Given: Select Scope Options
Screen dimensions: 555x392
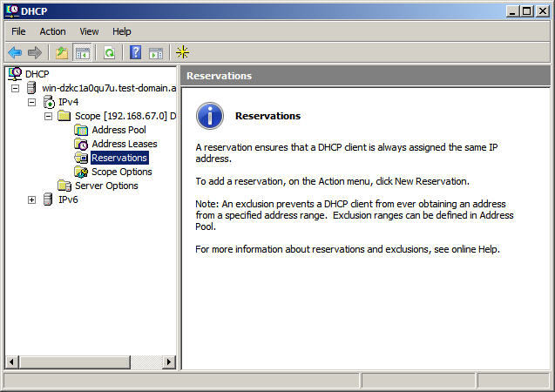Looking at the screenshot, I should 122,172.
